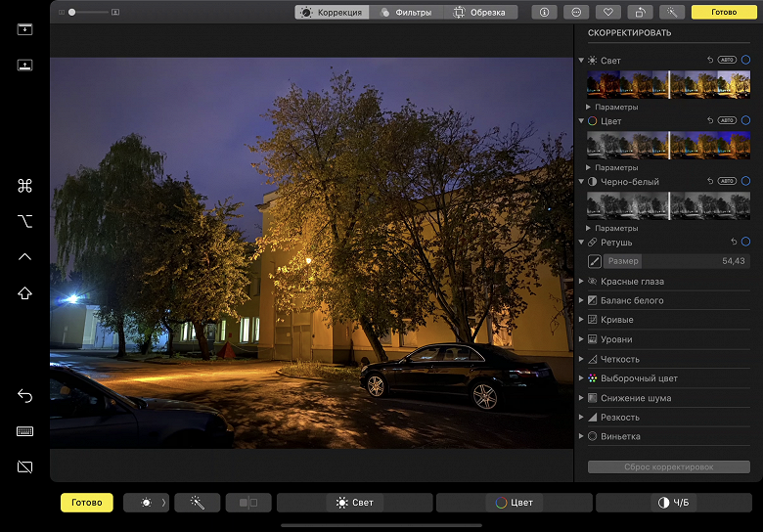The height and width of the screenshot is (532, 763).
Task: Toggle the Свет adjustment circle
Action: click(x=745, y=60)
